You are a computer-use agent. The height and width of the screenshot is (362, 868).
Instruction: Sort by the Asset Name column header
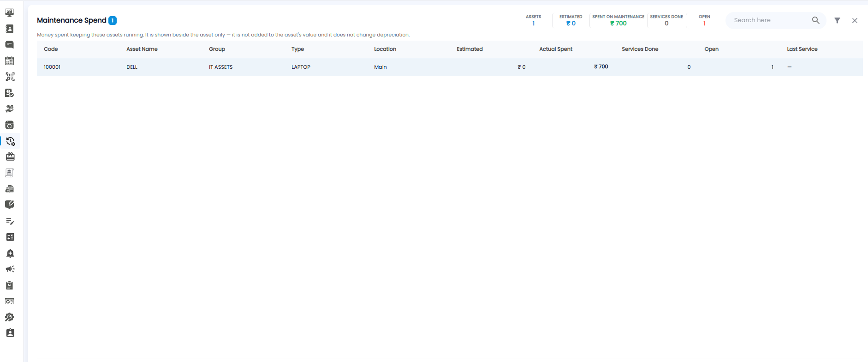(x=142, y=49)
